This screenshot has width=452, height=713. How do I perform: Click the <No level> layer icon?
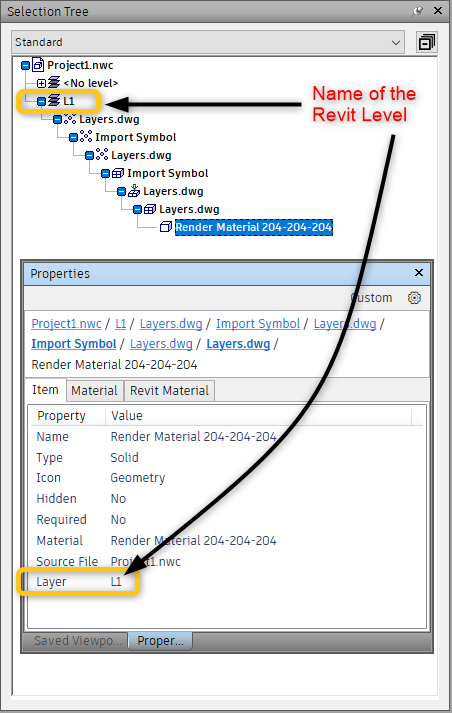point(54,83)
